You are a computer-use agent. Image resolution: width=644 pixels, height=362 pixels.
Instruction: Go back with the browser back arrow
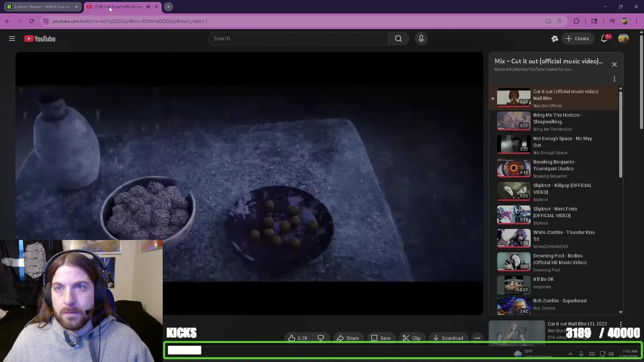pyautogui.click(x=8, y=21)
